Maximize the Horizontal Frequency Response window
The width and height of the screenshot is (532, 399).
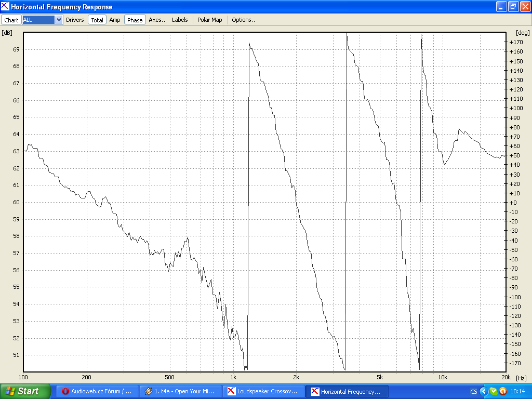pyautogui.click(x=513, y=6)
